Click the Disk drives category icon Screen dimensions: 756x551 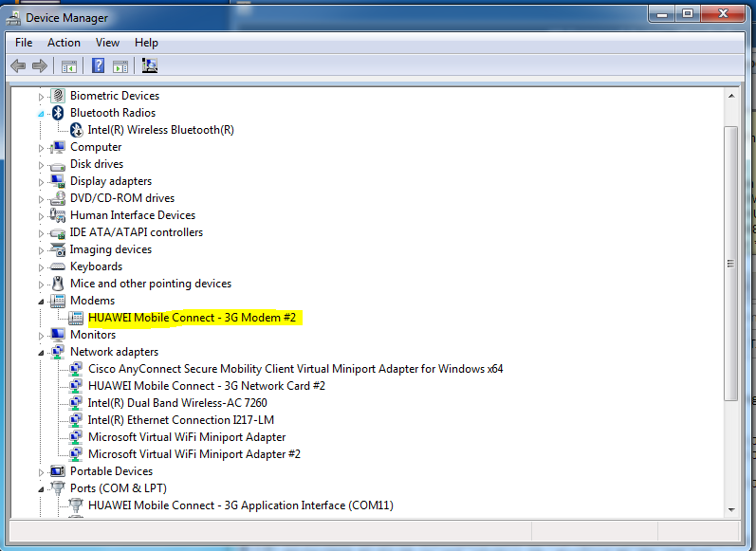click(58, 165)
